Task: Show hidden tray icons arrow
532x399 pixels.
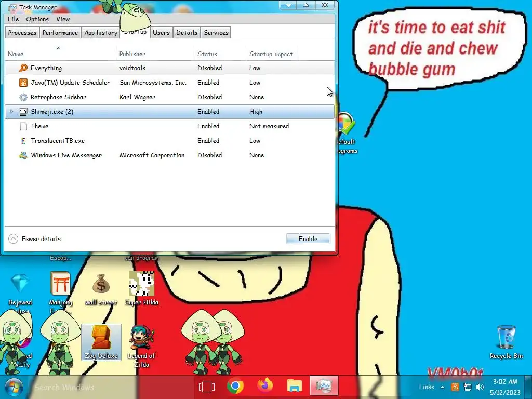Action: (x=443, y=387)
